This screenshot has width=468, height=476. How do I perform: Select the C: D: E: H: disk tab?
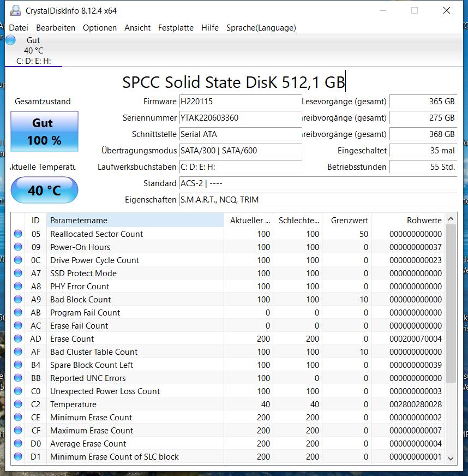click(x=33, y=51)
